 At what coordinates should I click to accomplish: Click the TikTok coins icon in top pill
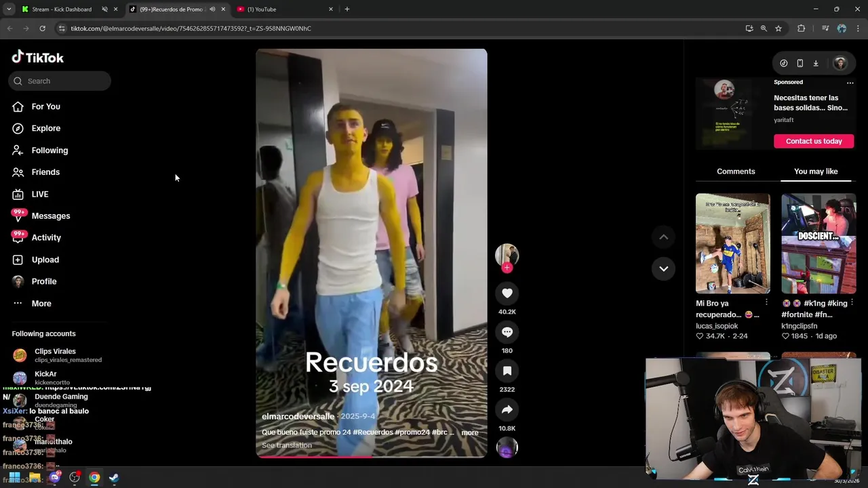tap(783, 63)
